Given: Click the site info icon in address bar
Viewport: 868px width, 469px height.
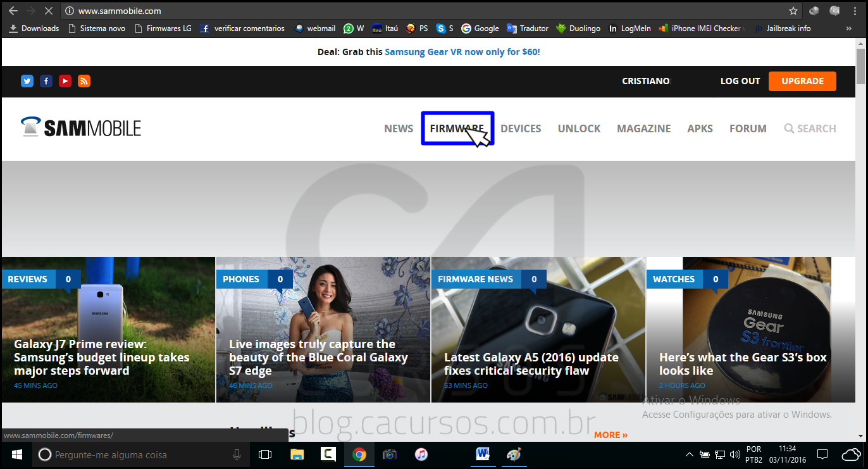Looking at the screenshot, I should click(70, 11).
